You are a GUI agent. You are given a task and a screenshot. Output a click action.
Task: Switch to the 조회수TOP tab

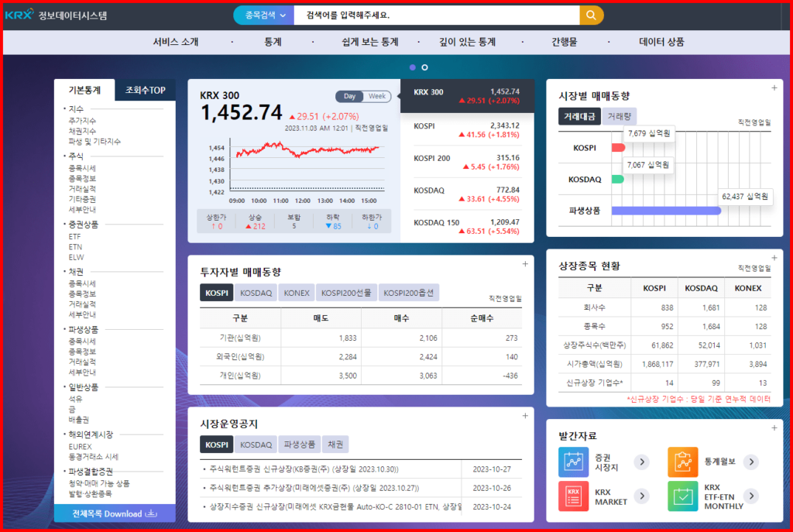[x=145, y=90]
